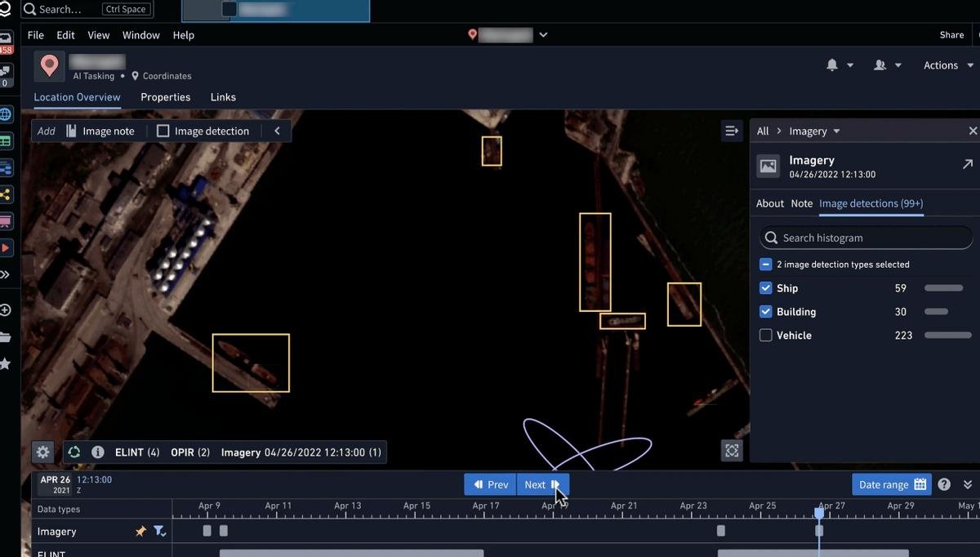The width and height of the screenshot is (980, 557).
Task: Click the Next button
Action: click(541, 484)
